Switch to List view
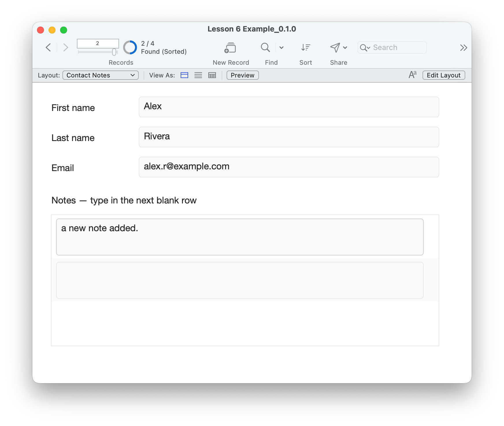The width and height of the screenshot is (504, 426). pos(198,75)
